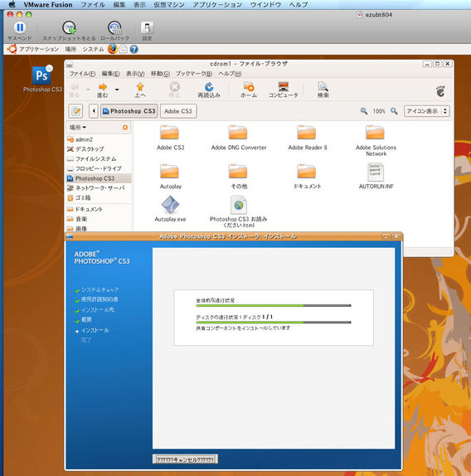471x476 pixels.
Task: Click the 100% zoom level text
Action: pos(379,111)
